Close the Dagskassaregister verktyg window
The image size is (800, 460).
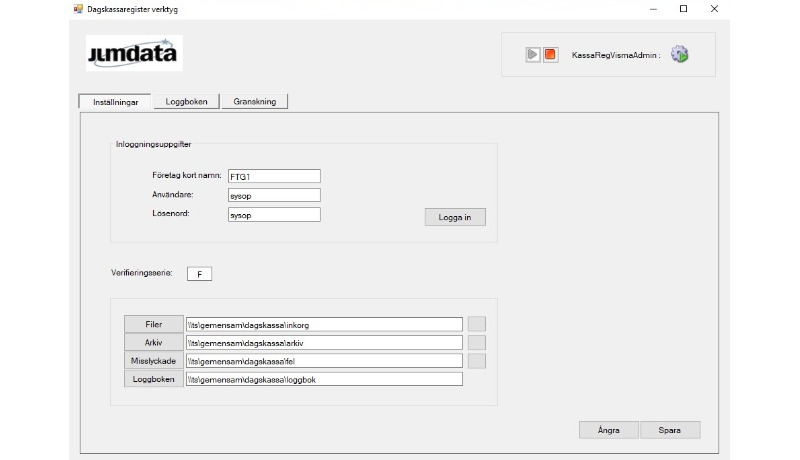point(714,9)
